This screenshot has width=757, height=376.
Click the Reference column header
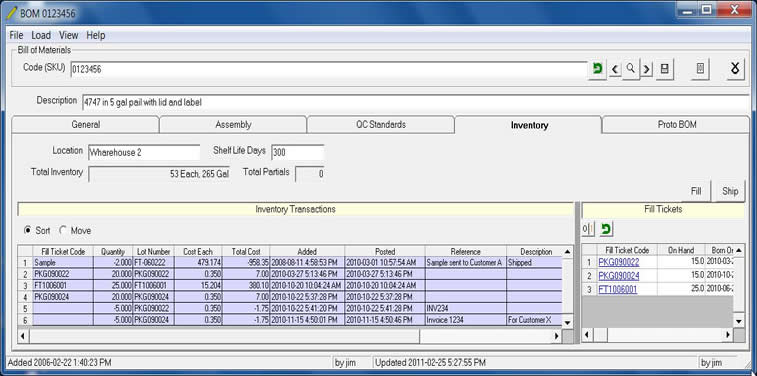[465, 251]
